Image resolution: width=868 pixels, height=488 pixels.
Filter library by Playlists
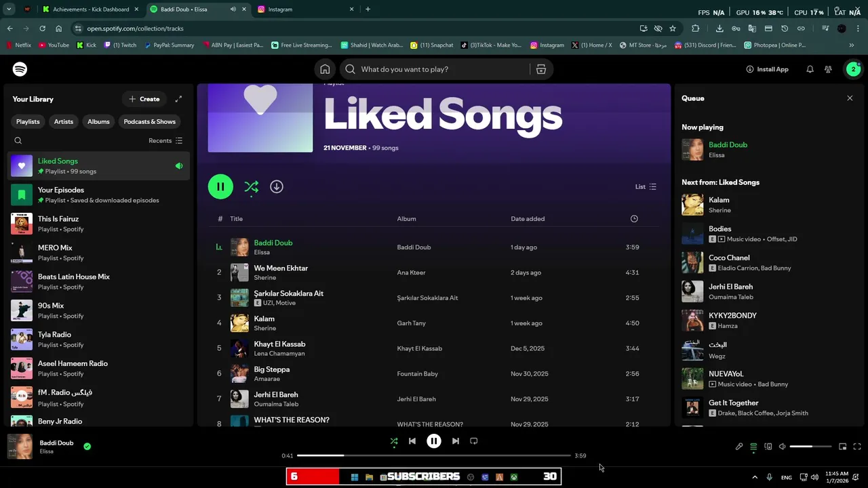tap(28, 122)
